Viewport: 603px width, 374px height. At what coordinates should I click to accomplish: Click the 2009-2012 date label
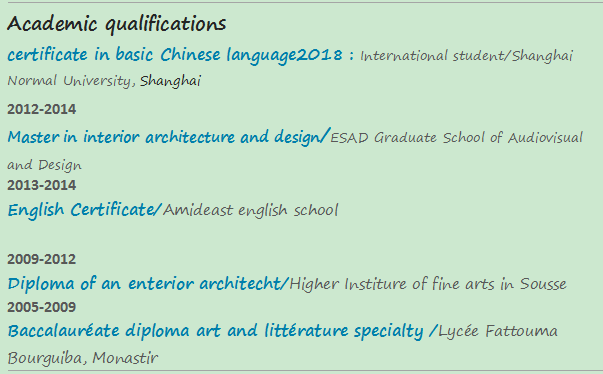coord(42,259)
